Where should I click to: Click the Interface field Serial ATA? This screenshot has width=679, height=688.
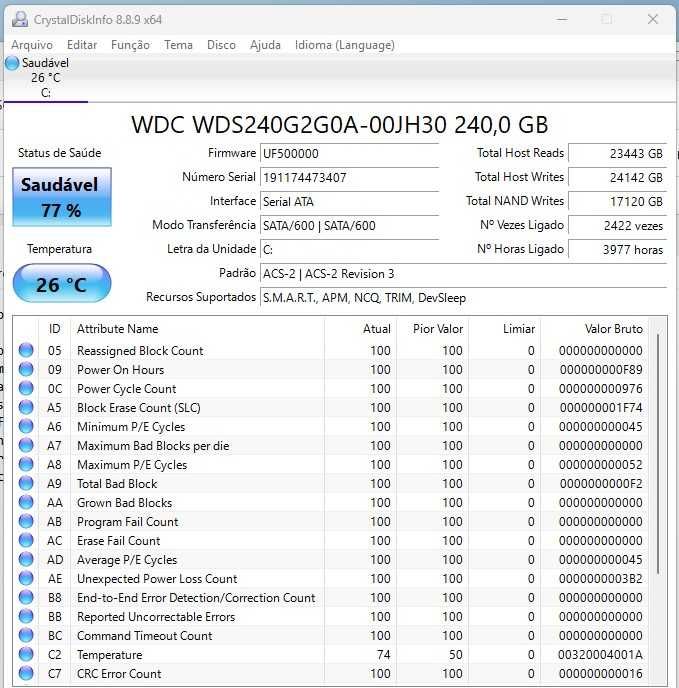pos(349,202)
